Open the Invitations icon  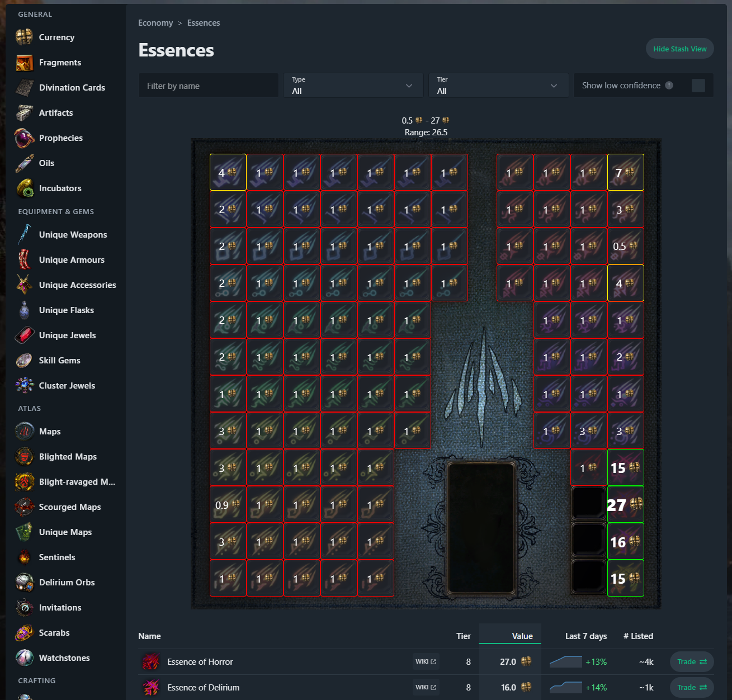(24, 607)
